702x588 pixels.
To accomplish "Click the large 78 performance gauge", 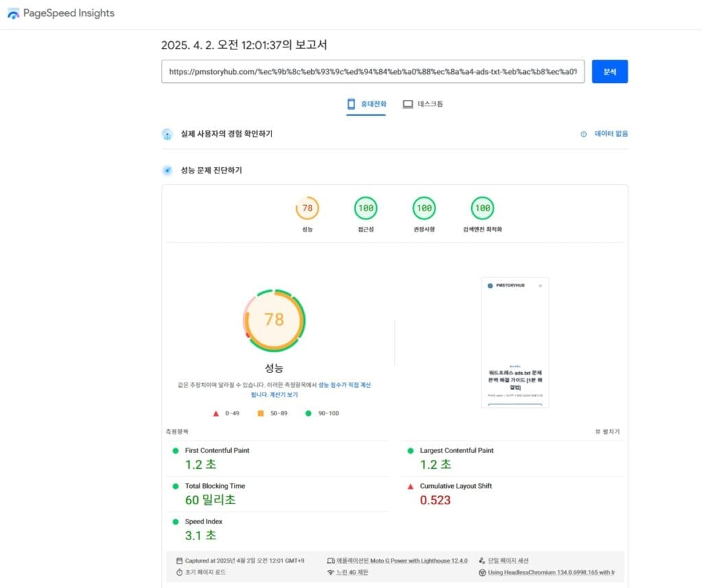I will 274,320.
